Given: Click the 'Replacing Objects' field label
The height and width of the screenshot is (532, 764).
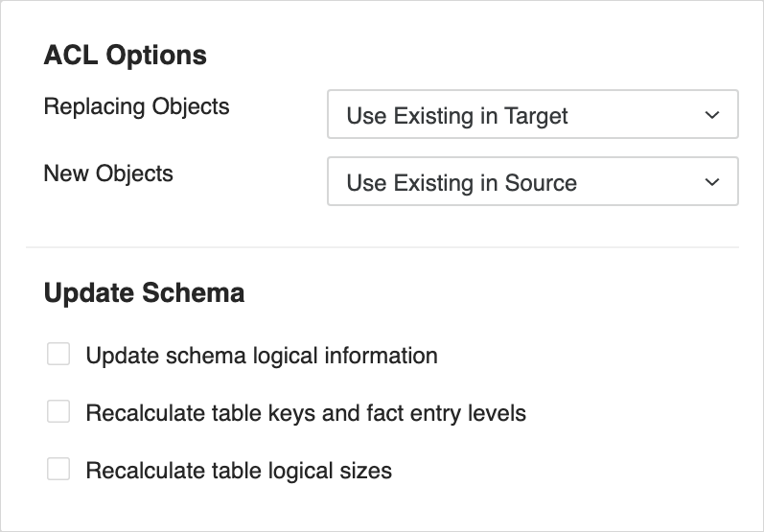Looking at the screenshot, I should click(136, 105).
